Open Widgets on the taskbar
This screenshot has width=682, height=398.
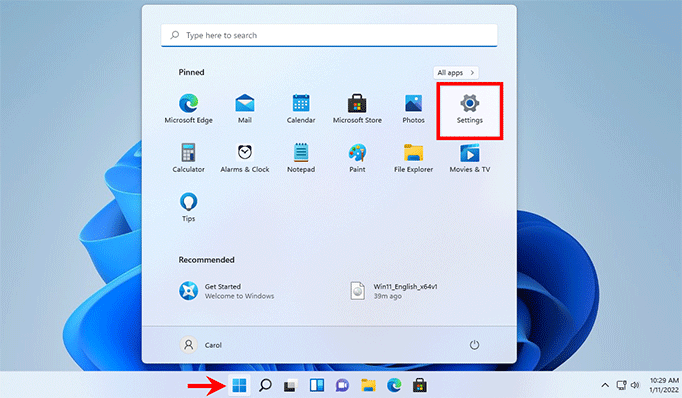[x=317, y=385]
